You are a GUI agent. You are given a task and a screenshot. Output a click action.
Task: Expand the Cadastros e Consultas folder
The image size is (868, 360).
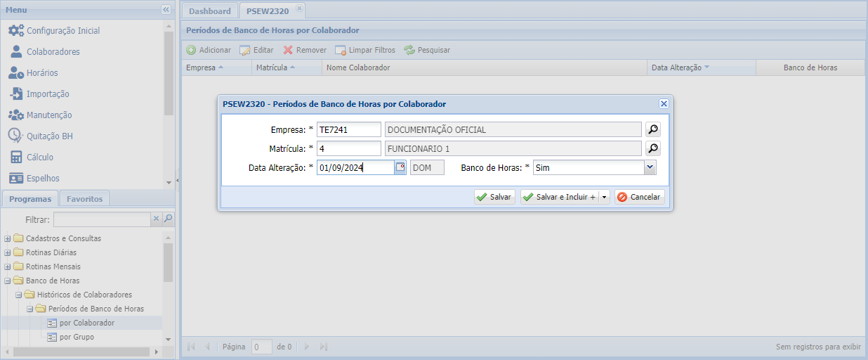pyautogui.click(x=8, y=238)
